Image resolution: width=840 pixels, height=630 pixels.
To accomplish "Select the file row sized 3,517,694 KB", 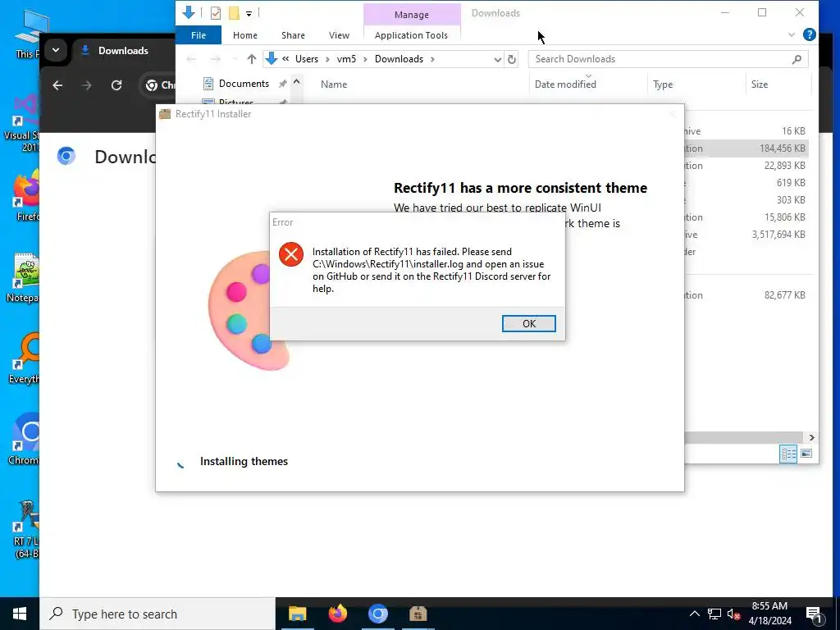I will coord(746,234).
